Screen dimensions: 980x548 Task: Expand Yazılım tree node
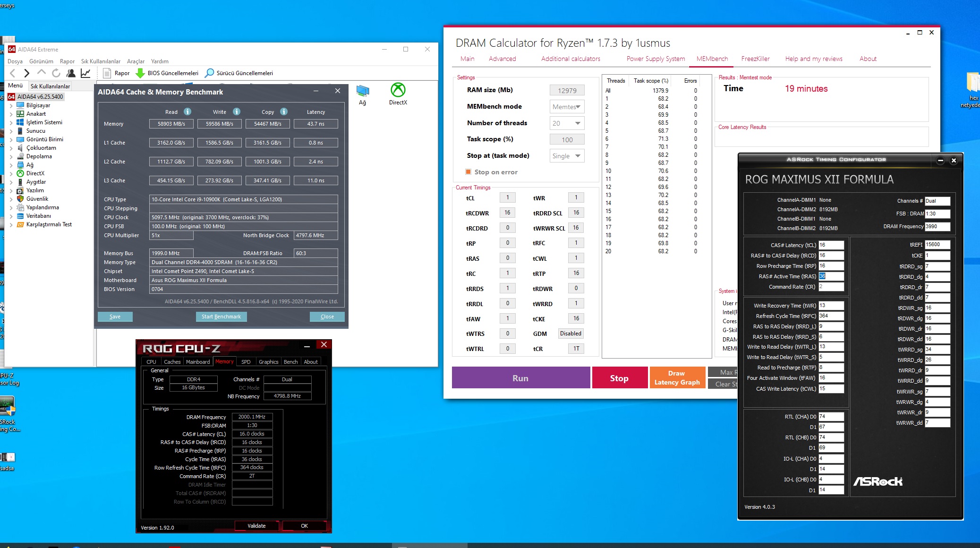11,190
